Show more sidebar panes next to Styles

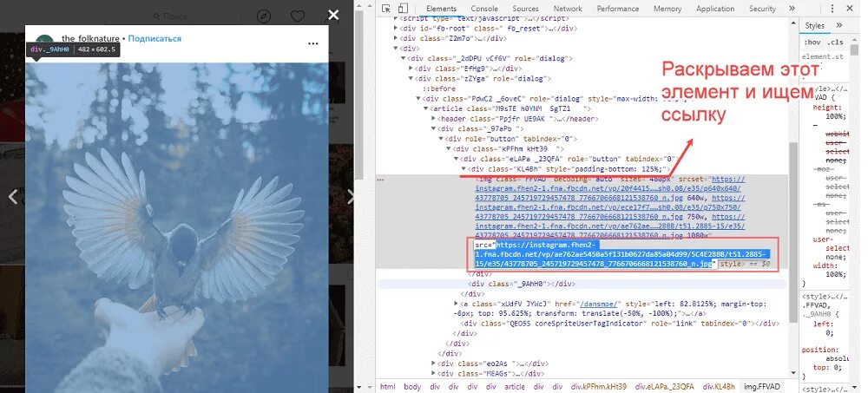[x=838, y=25]
